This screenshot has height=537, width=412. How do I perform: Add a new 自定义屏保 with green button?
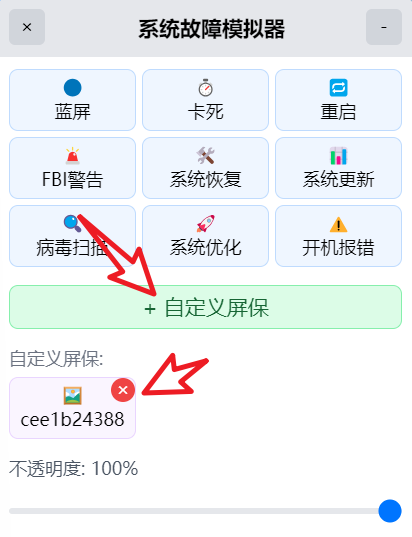pos(205,307)
